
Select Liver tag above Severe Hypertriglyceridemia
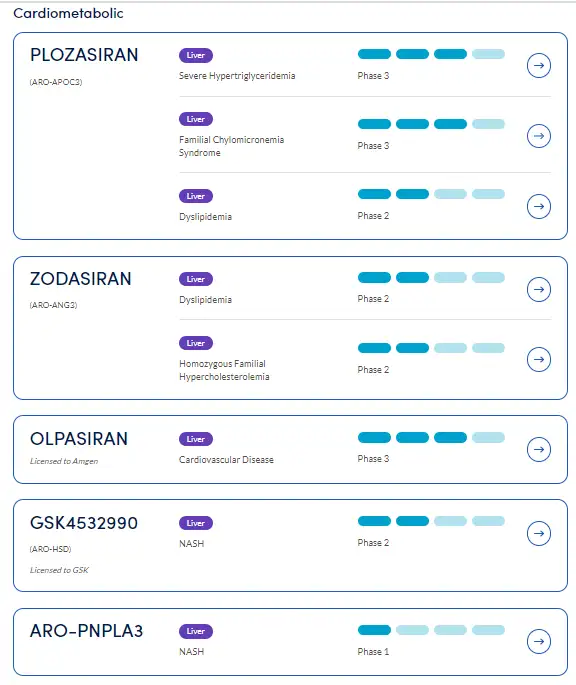pyautogui.click(x=196, y=55)
